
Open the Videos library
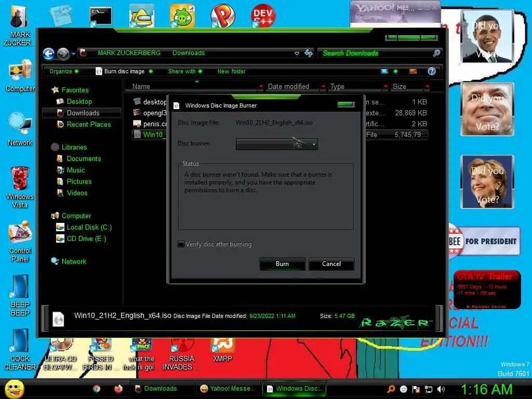tap(77, 193)
